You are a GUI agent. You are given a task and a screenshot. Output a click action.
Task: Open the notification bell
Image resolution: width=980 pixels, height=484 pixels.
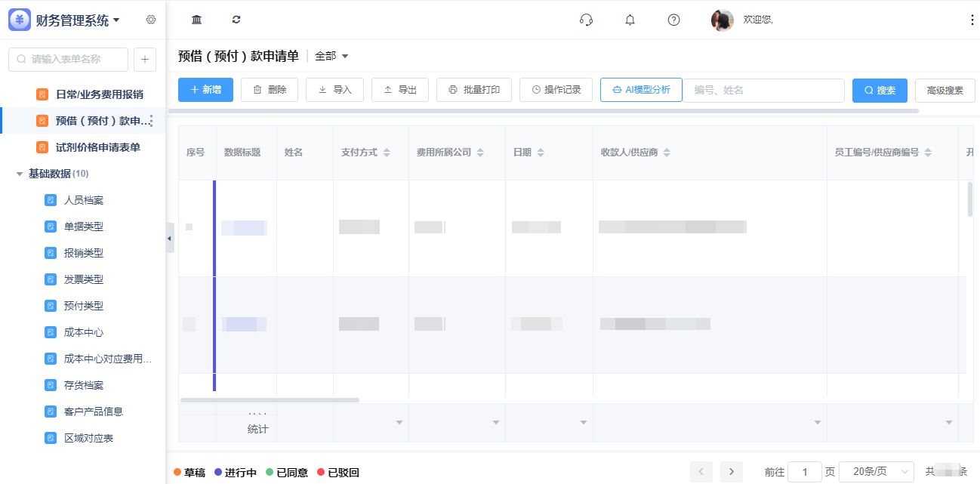tap(630, 20)
